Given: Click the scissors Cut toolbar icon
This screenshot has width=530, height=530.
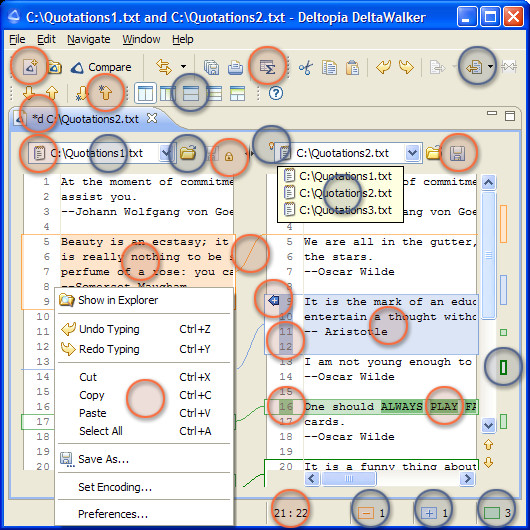Looking at the screenshot, I should point(306,67).
